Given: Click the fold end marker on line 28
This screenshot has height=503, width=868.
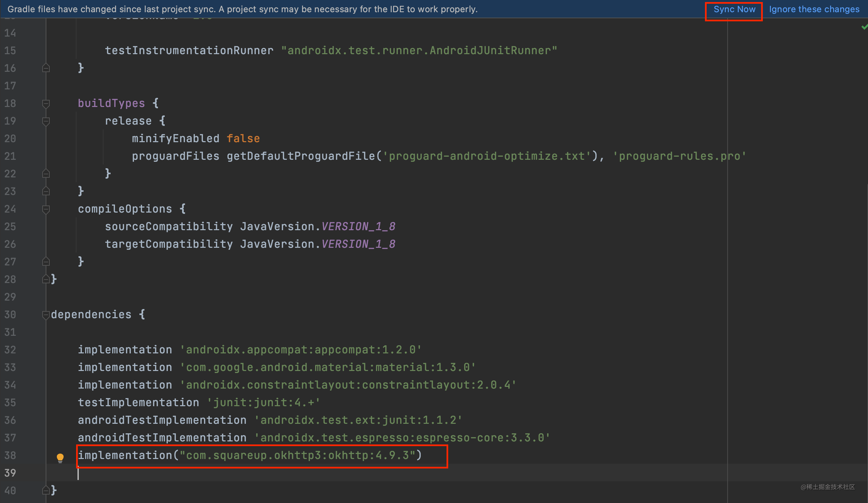Looking at the screenshot, I should 46,279.
